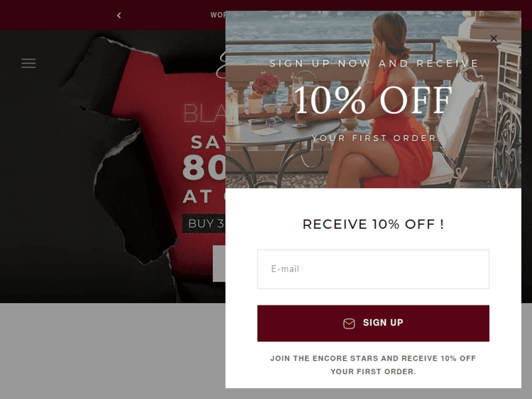The image size is (532, 399).
Task: Click the black BUY 3 badge
Action: 204,223
